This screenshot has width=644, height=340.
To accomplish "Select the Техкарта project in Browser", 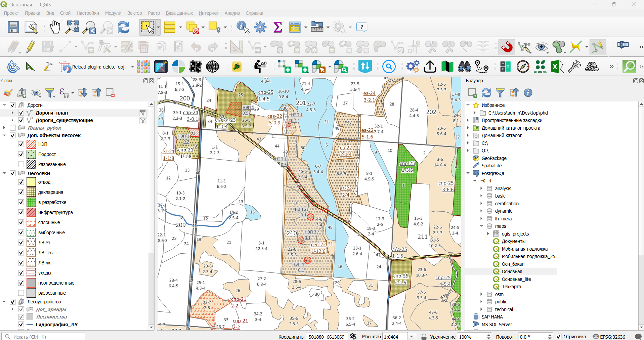I will (x=511, y=287).
